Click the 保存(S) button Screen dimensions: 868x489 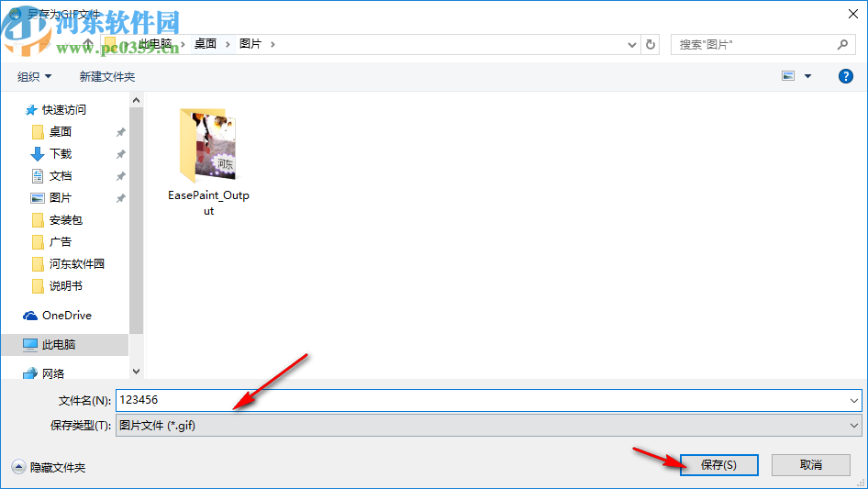tap(718, 464)
